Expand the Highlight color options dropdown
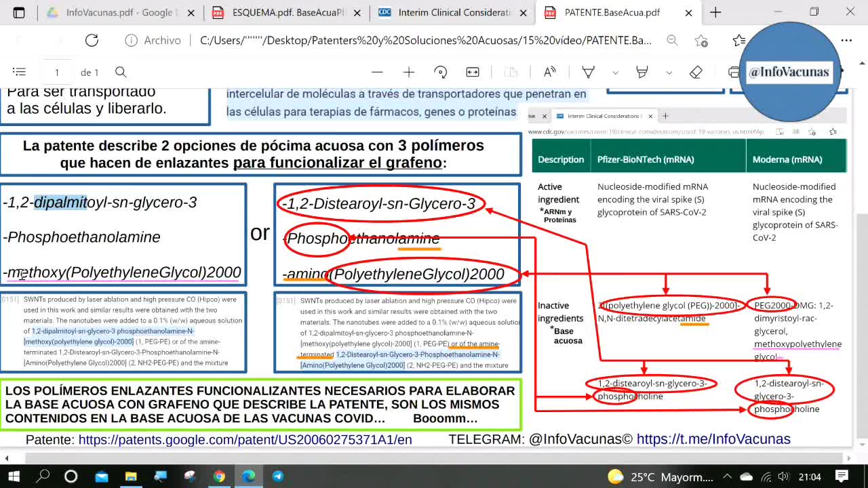The height and width of the screenshot is (488, 868). click(x=669, y=73)
